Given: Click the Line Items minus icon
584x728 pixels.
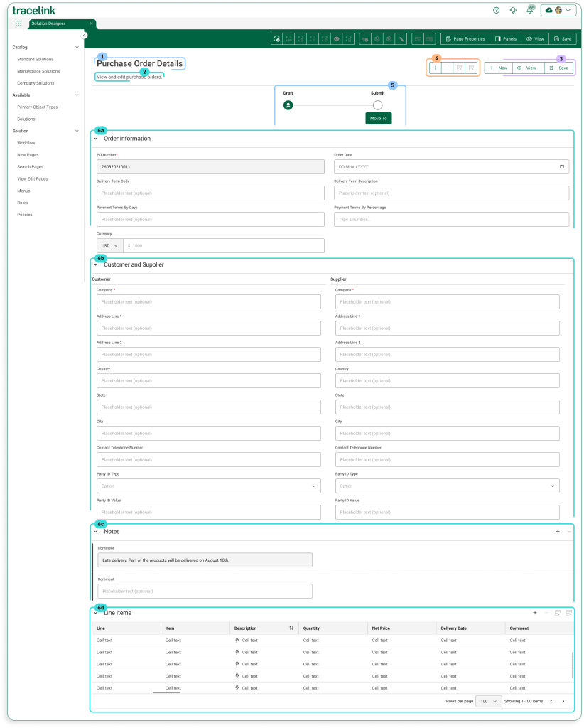Looking at the screenshot, I should click(x=546, y=613).
